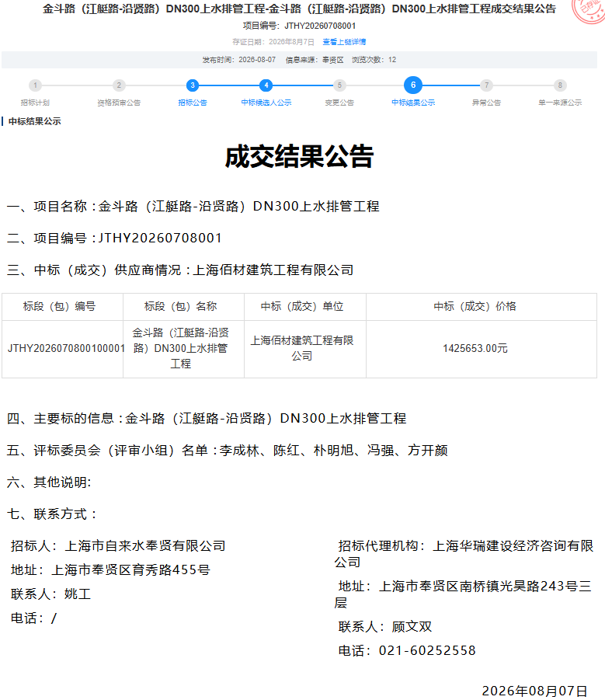605x700 pixels.
Task: Select step 6 circle 中标结果公示
Action: (x=413, y=85)
